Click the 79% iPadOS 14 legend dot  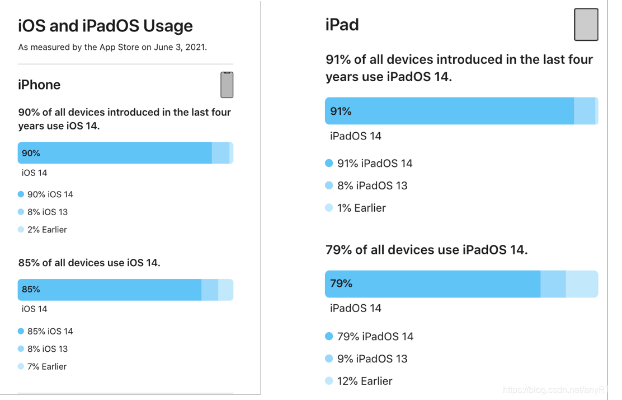tap(329, 337)
